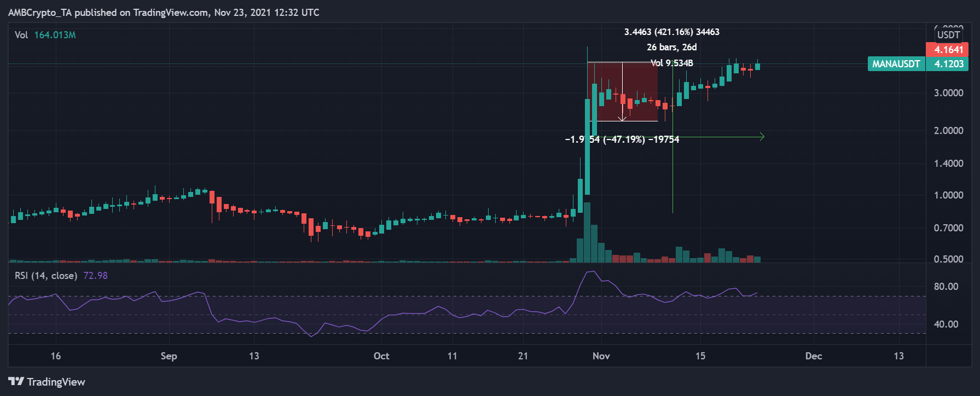Open the USDT currency selector
980x396 pixels.
coord(948,35)
